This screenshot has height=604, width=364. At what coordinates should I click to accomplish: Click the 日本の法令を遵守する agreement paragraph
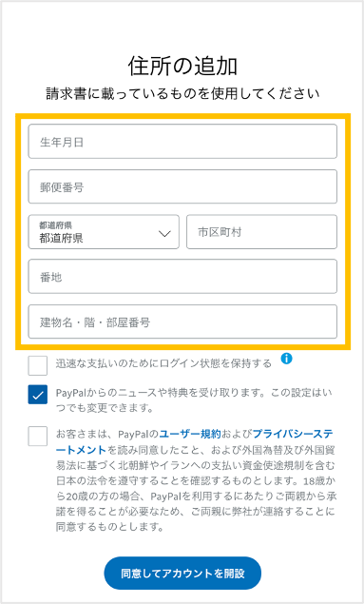pos(196,480)
